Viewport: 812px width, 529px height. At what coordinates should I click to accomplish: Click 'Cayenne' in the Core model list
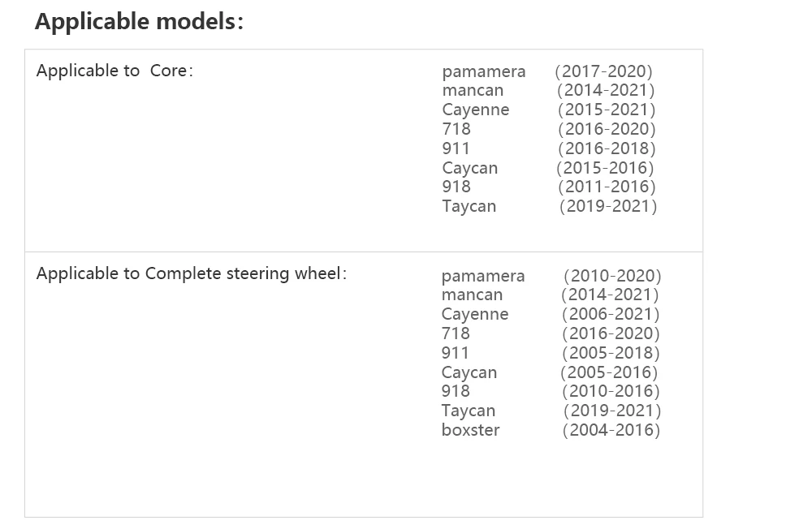coord(476,110)
